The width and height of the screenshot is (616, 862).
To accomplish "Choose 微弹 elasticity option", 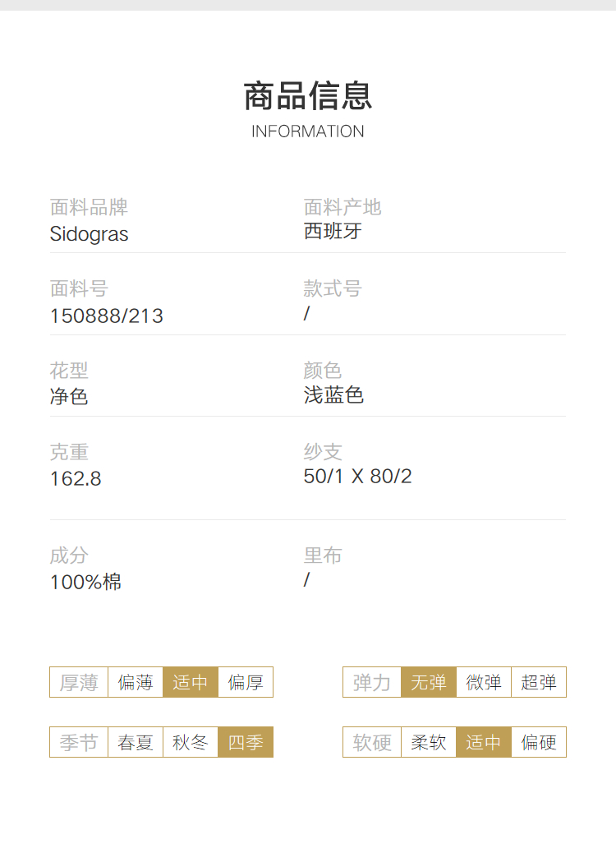I will (x=484, y=682).
